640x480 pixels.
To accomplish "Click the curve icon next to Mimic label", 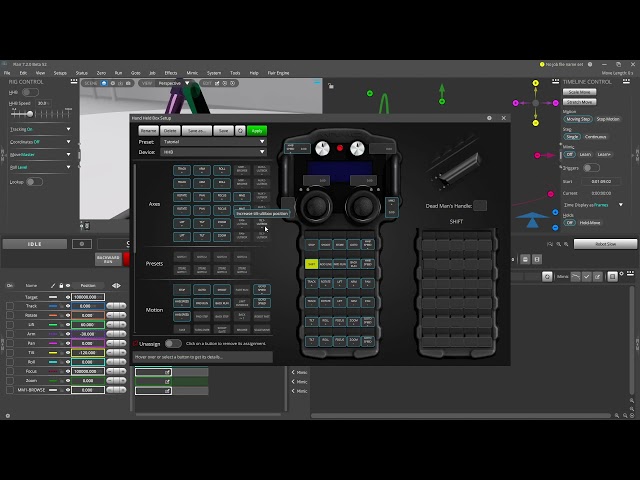I will [x=576, y=277].
